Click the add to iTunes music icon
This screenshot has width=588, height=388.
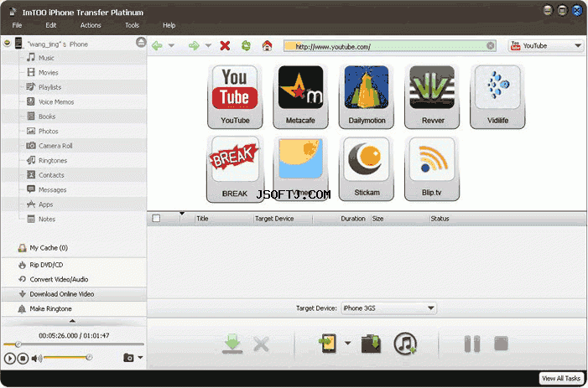click(405, 343)
